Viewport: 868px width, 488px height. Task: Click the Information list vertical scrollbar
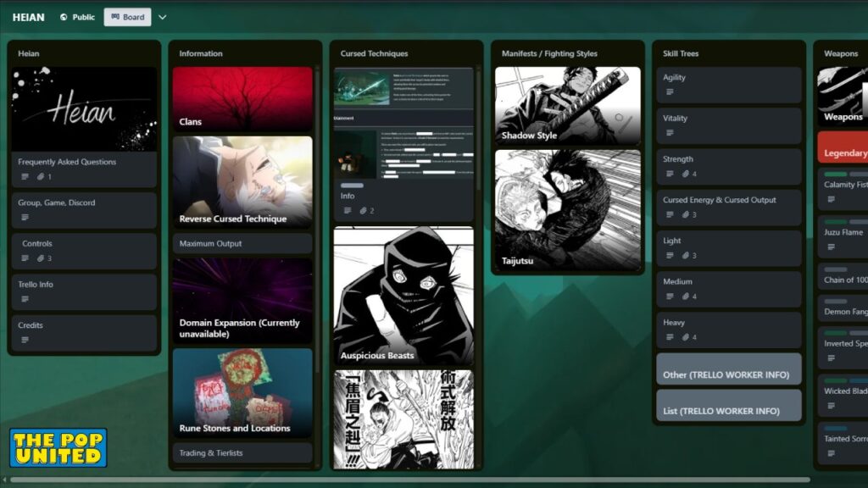tap(318, 221)
